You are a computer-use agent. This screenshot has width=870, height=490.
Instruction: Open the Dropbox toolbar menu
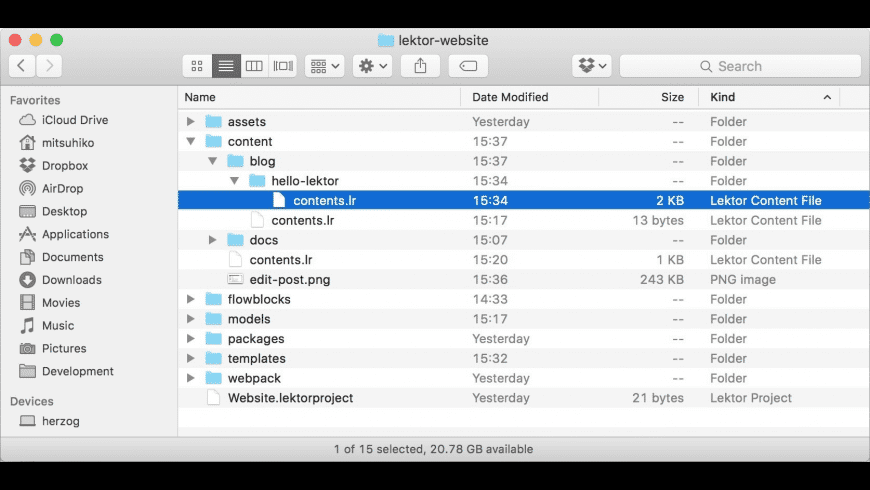591,66
